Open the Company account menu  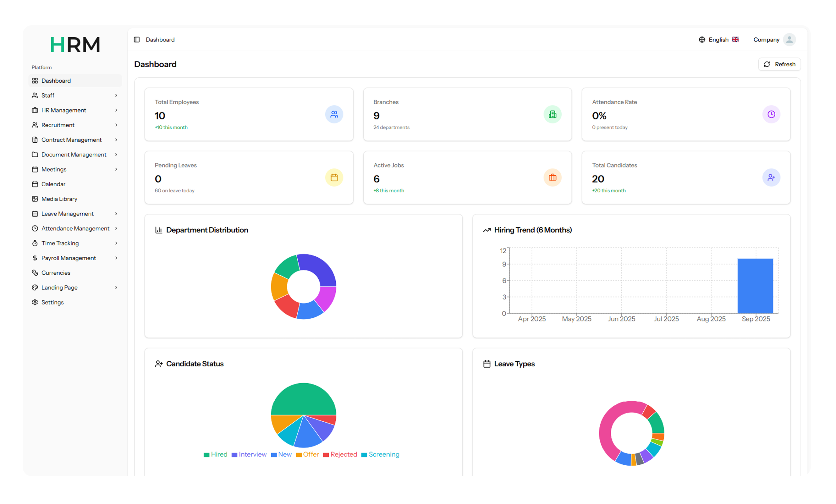pos(775,39)
